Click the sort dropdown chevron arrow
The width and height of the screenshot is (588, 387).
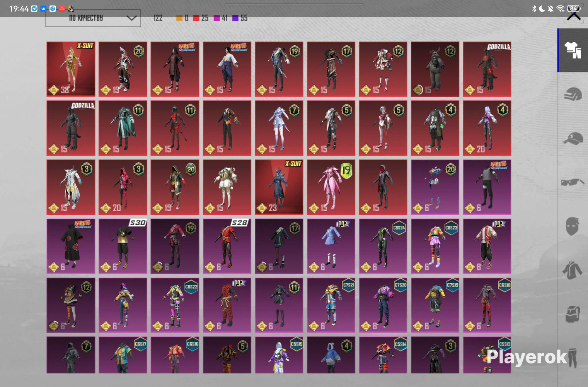coord(131,18)
